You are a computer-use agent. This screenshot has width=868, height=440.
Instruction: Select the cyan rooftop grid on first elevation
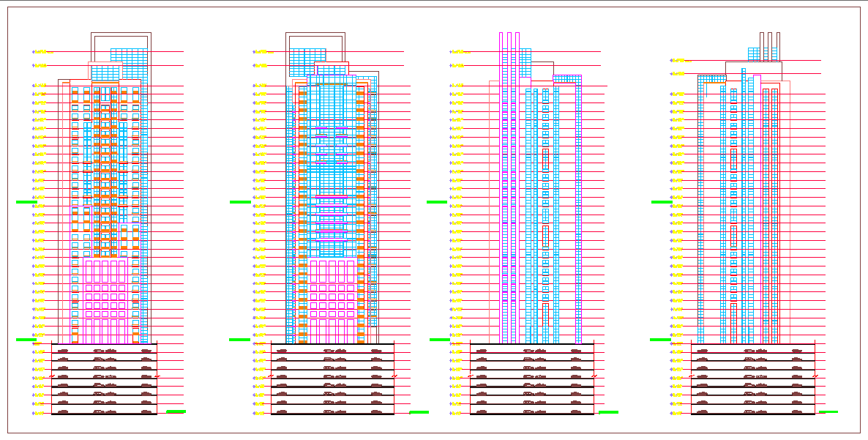tap(129, 56)
